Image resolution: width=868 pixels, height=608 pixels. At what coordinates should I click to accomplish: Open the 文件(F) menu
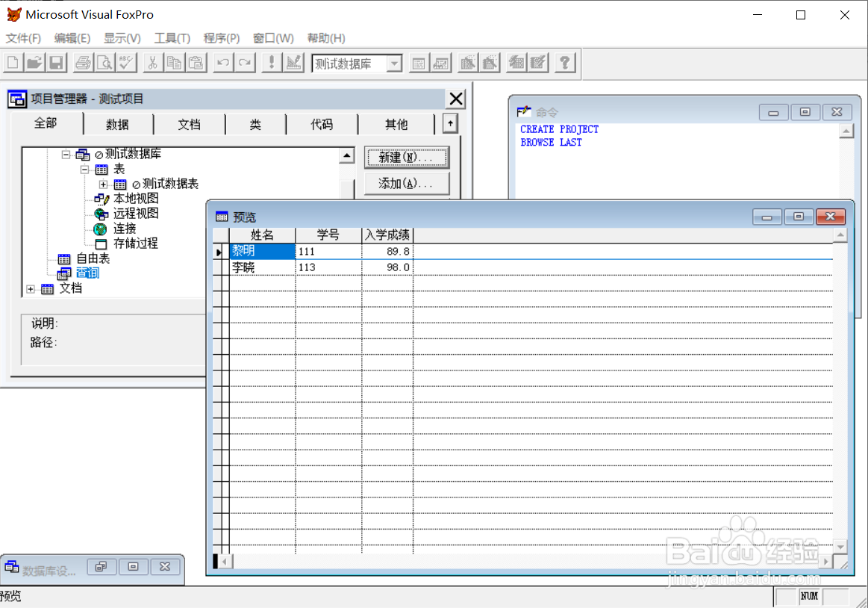coord(23,38)
